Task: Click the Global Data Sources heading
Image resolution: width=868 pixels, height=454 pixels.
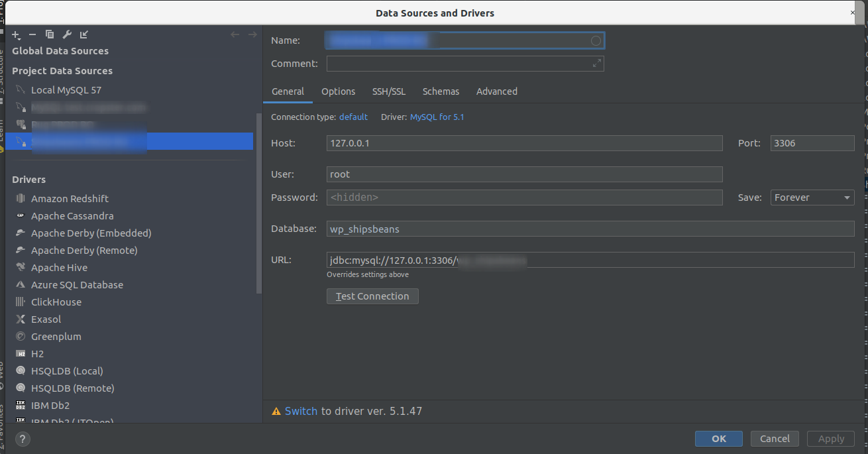Action: 60,51
